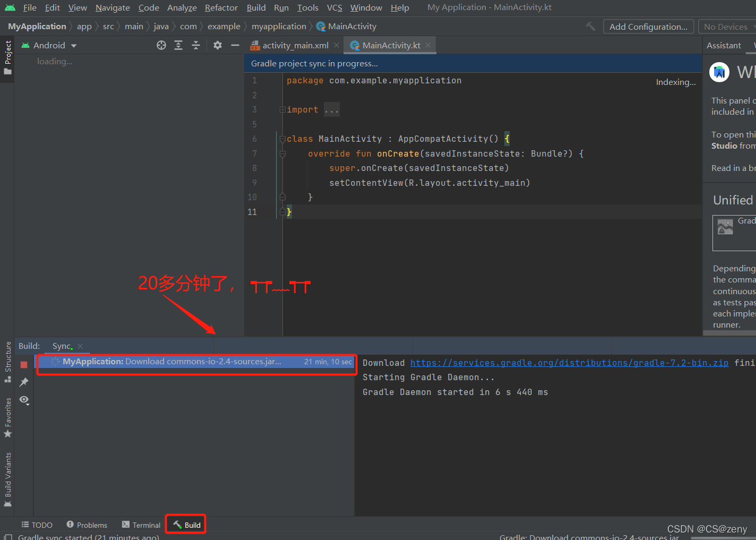Click the folded import ellipsis
The image size is (756, 540).
(x=331, y=110)
